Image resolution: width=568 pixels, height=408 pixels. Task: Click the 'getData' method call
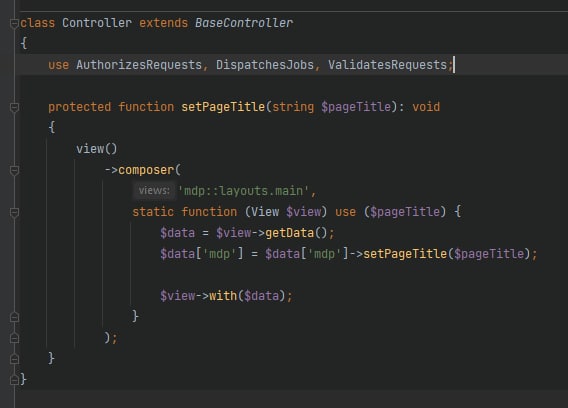289,233
